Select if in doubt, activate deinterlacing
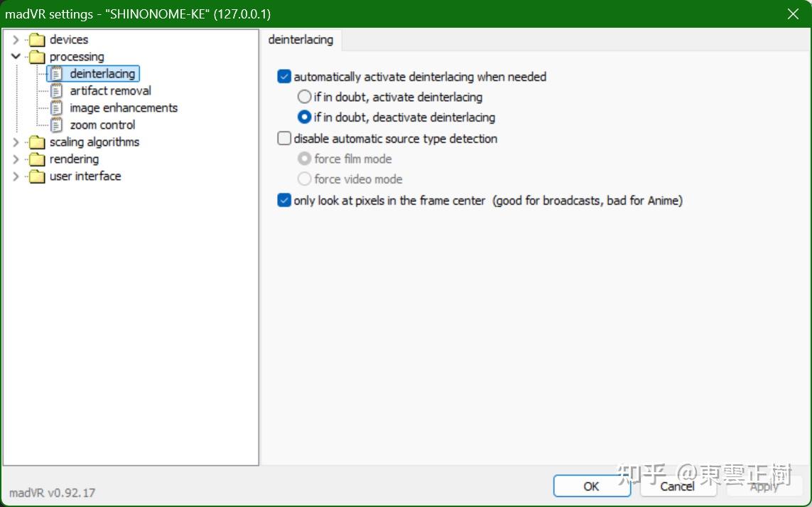The height and width of the screenshot is (507, 812). point(305,97)
